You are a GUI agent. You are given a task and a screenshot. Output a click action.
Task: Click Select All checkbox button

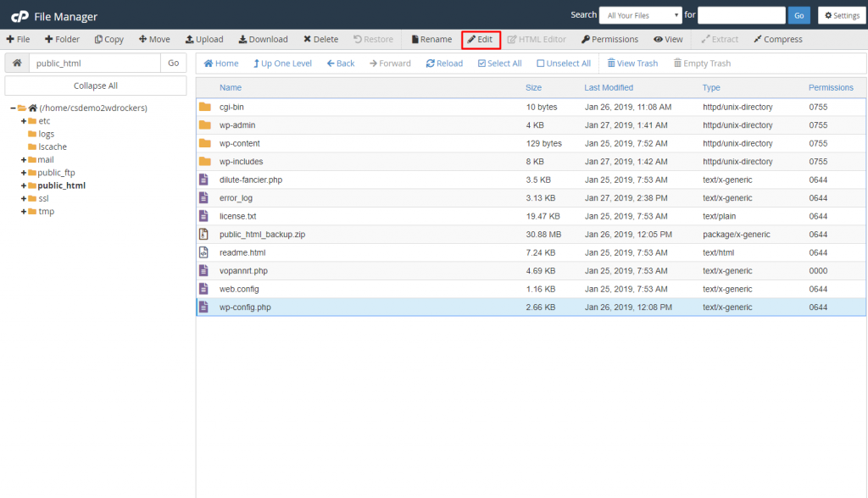(499, 64)
